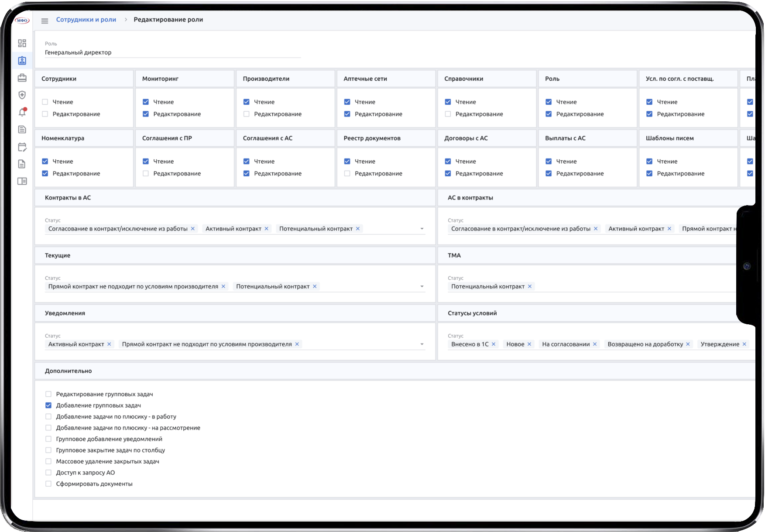Screen dimensions: 765x532
Task: Open the Текущие status dropdown arrow
Action: click(422, 286)
